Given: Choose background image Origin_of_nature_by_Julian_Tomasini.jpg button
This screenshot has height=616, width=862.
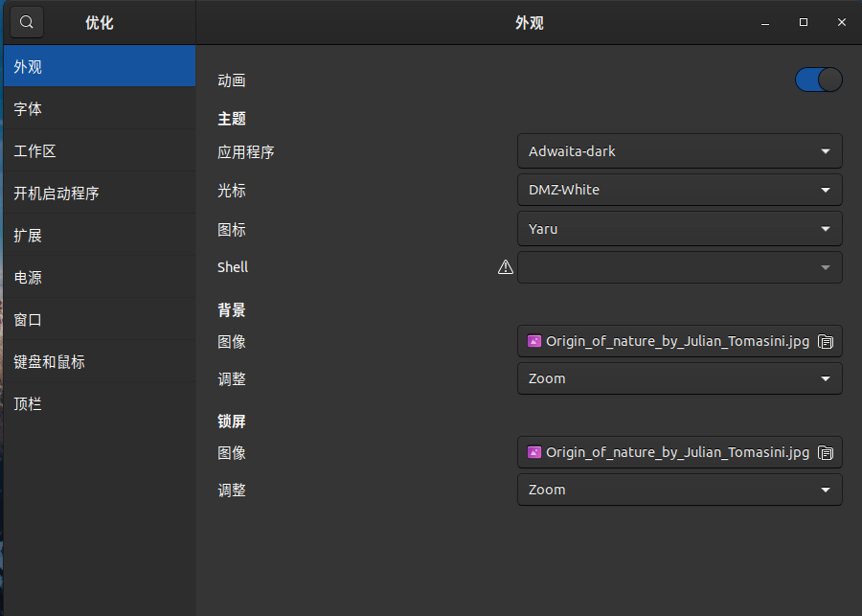Looking at the screenshot, I should coord(670,341).
